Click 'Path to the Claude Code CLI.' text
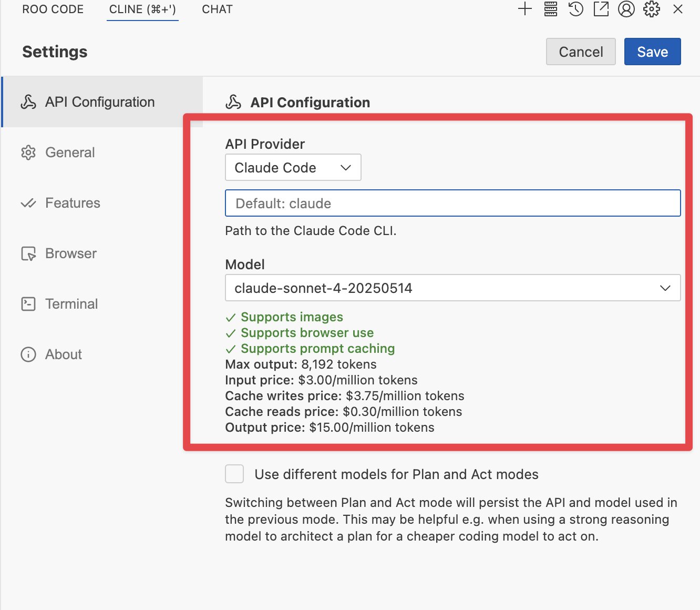Image resolution: width=700 pixels, height=610 pixels. (311, 231)
